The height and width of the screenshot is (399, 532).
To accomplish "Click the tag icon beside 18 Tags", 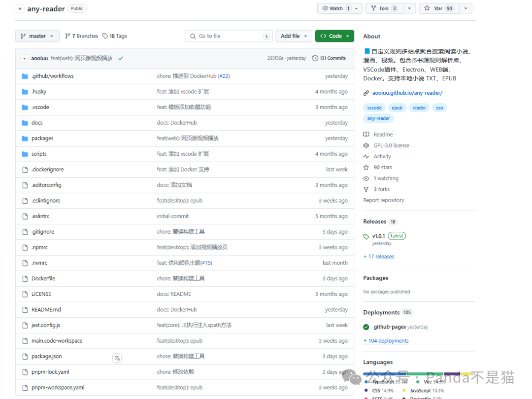I will pyautogui.click(x=105, y=36).
